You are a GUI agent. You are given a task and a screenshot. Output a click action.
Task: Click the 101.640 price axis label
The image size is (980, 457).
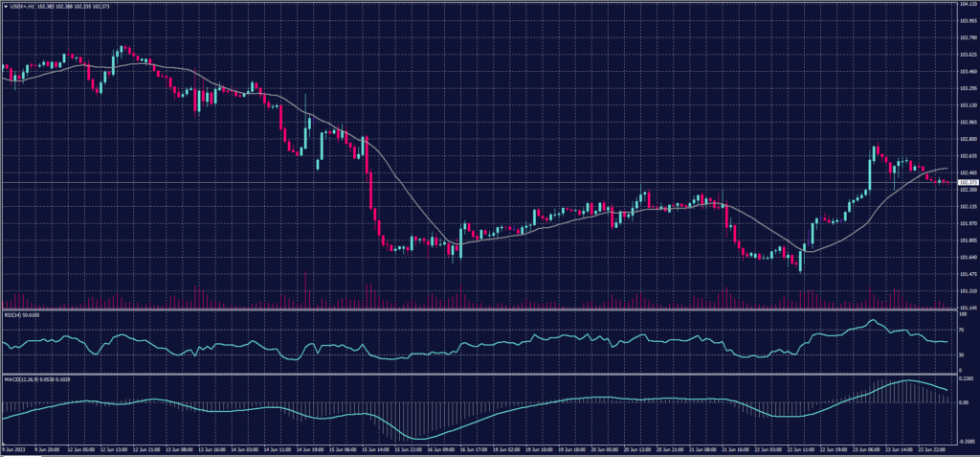[968, 257]
